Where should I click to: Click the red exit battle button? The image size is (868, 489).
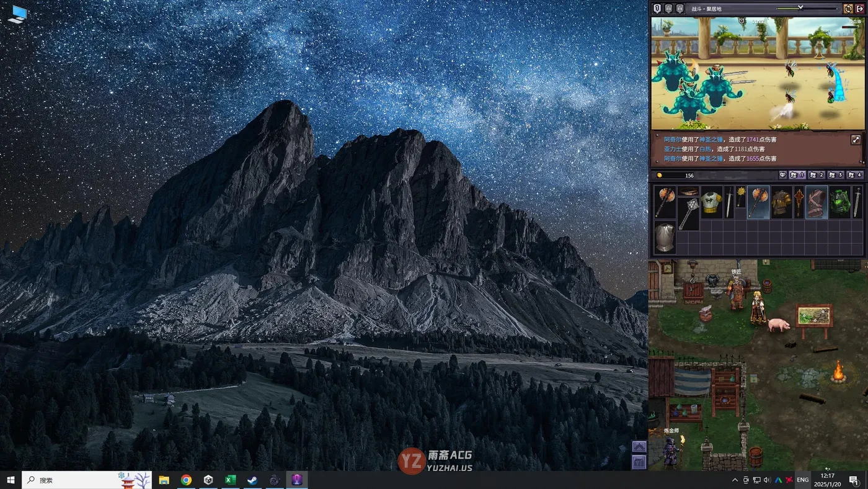click(859, 9)
